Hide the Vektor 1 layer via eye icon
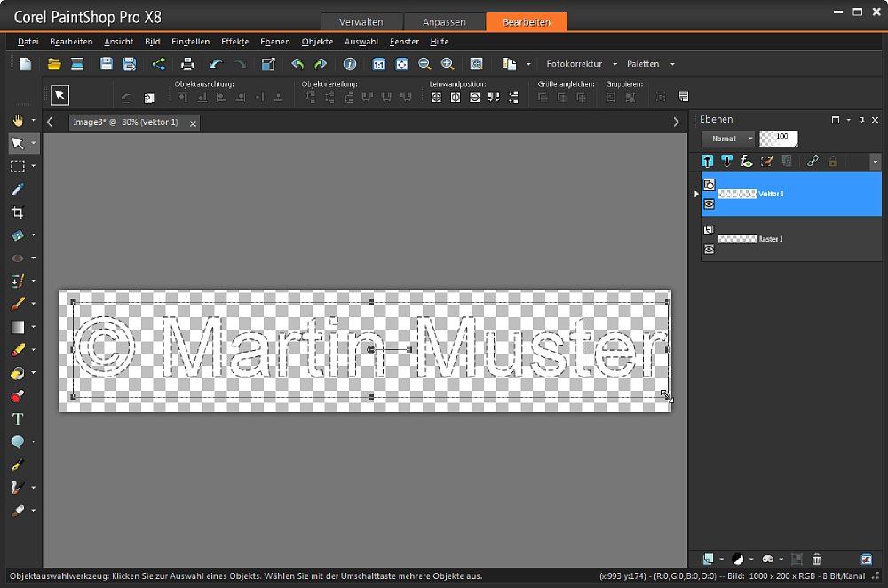The width and height of the screenshot is (888, 588). click(709, 204)
